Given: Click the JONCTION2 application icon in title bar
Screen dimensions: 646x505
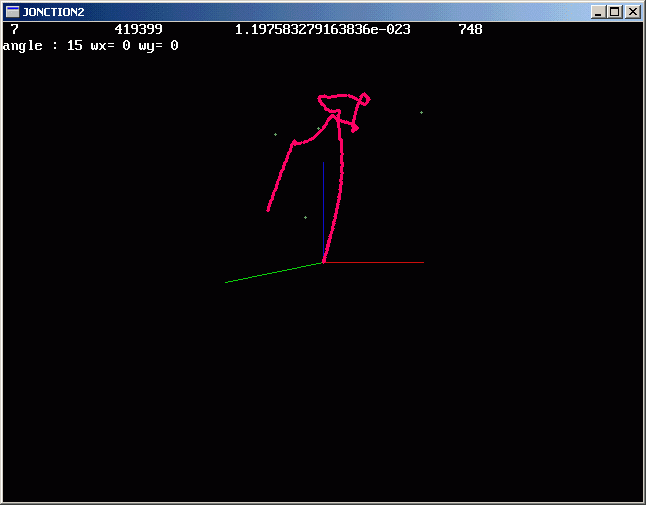Looking at the screenshot, I should click(x=13, y=12).
